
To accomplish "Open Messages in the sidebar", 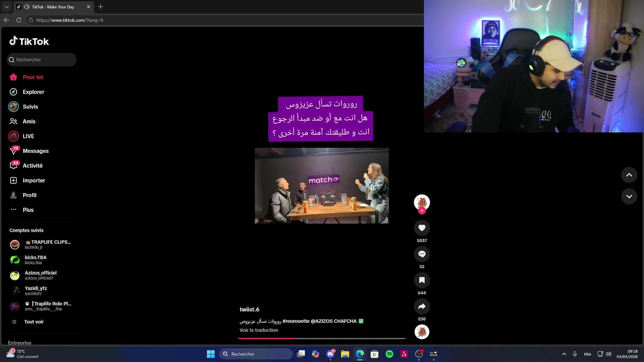I will (x=29, y=151).
